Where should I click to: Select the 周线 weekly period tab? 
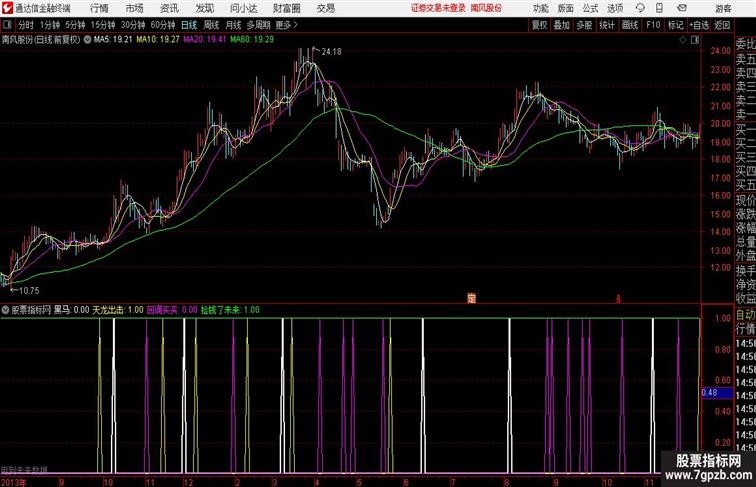click(x=211, y=25)
